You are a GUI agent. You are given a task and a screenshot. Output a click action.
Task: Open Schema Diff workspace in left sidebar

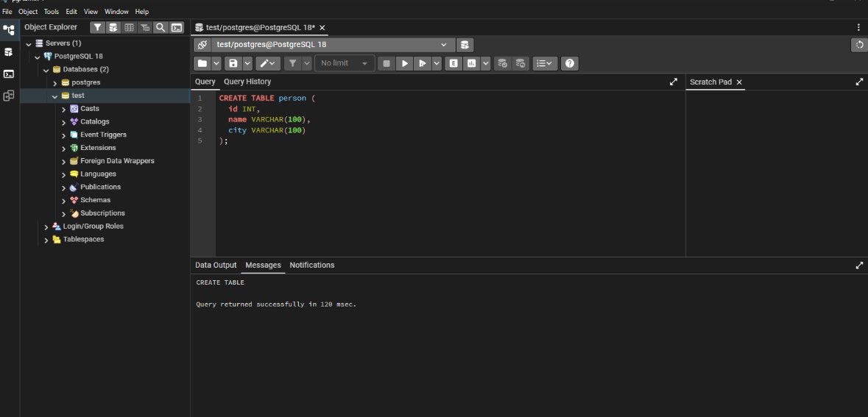tap(9, 96)
